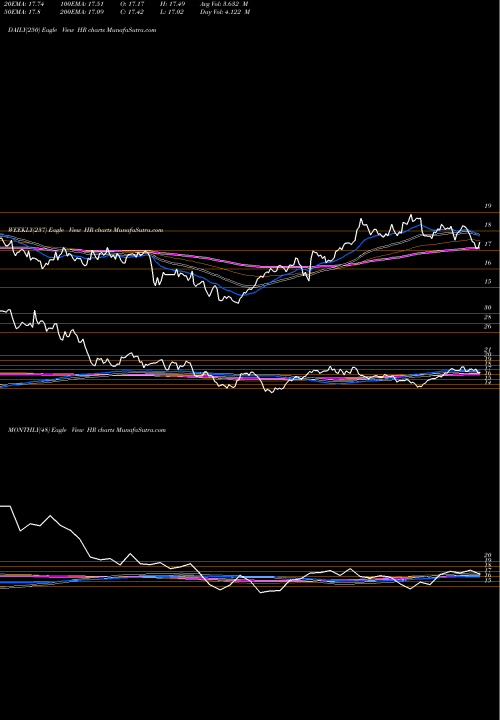Click the open price O: 17.17
The image size is (500, 720).
tap(132, 4)
